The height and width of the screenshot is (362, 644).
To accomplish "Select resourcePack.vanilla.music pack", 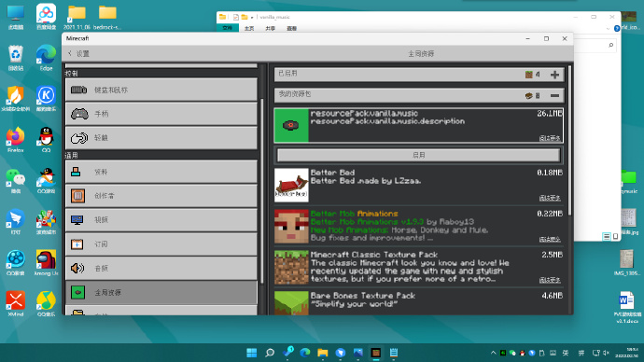I will [x=418, y=125].
